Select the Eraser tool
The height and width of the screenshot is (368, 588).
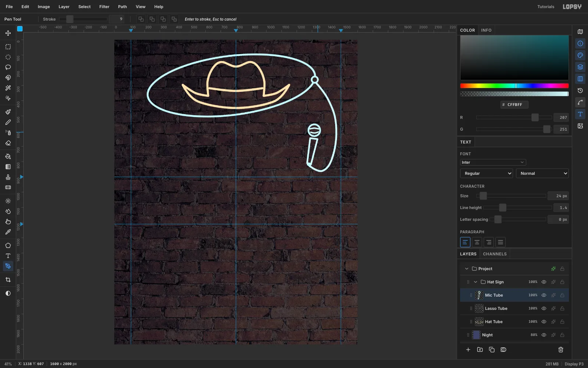(8, 143)
